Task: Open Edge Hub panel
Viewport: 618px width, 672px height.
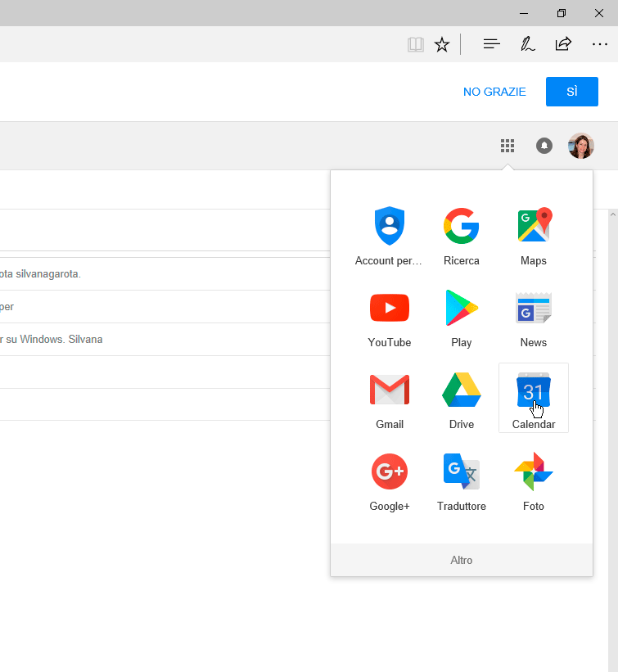Action: (x=492, y=43)
